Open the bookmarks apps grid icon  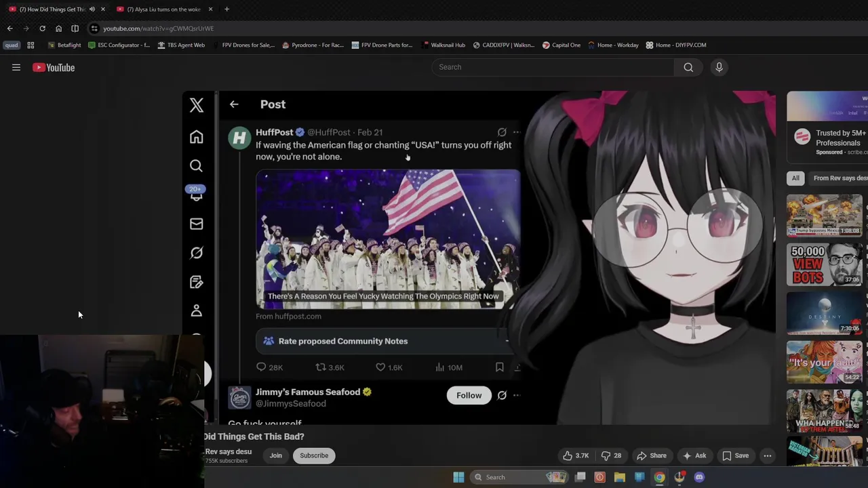click(x=31, y=45)
